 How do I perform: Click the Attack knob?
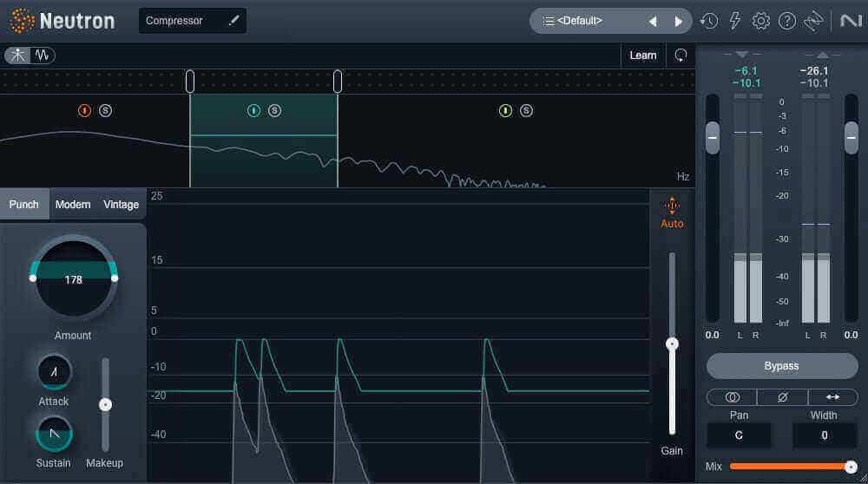coord(54,372)
